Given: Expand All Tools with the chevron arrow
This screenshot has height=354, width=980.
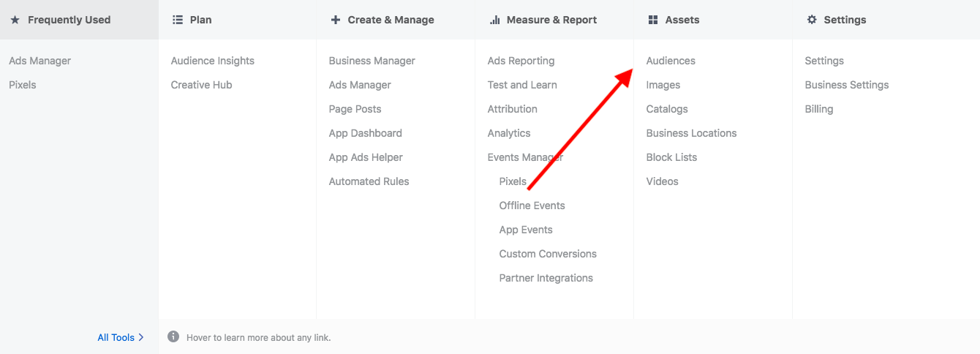Looking at the screenshot, I should click(x=141, y=337).
